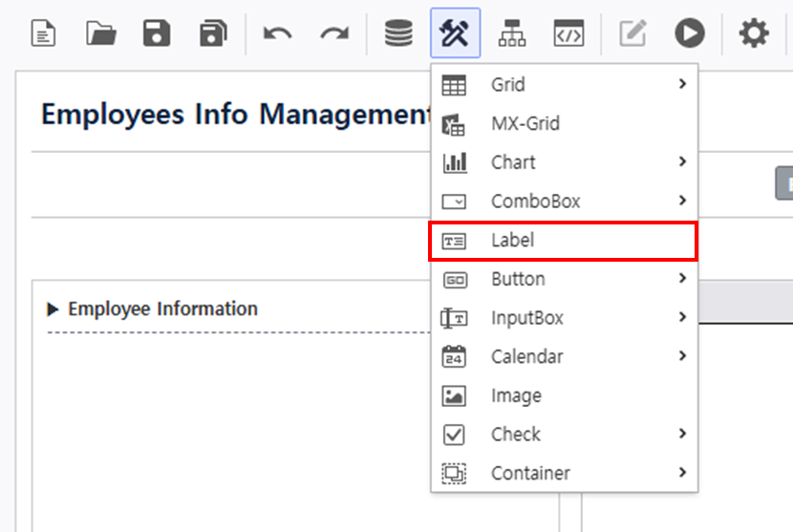This screenshot has width=793, height=532.
Task: Select Image from the component menu
Action: (565, 396)
